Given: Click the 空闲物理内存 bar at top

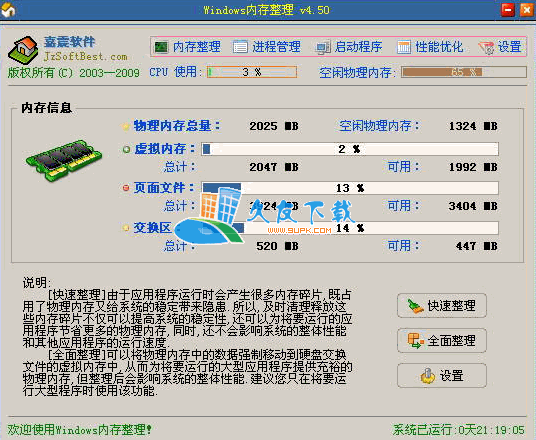Looking at the screenshot, I should point(464,72).
